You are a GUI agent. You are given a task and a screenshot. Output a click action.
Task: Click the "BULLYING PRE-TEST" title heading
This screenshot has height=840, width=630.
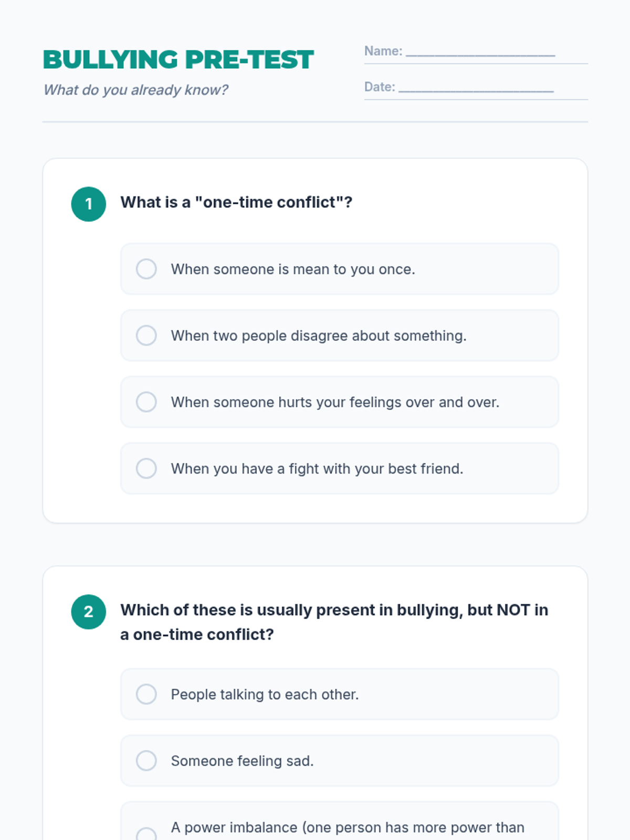pos(178,60)
